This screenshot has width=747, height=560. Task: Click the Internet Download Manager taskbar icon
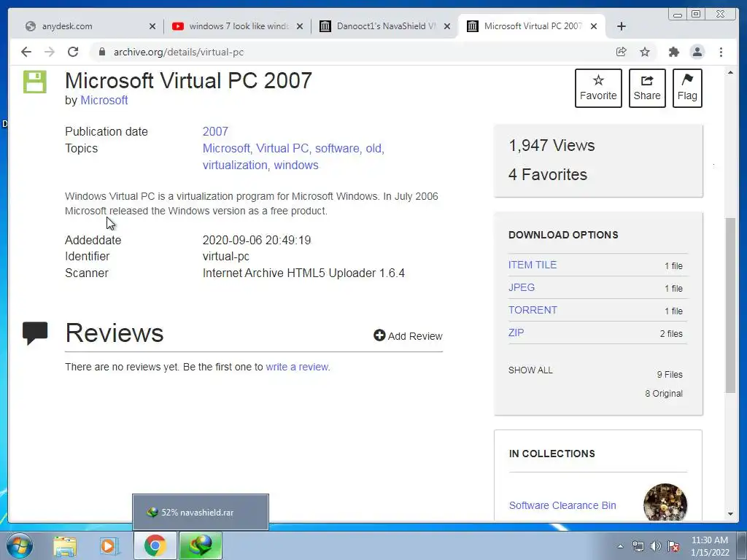click(201, 545)
